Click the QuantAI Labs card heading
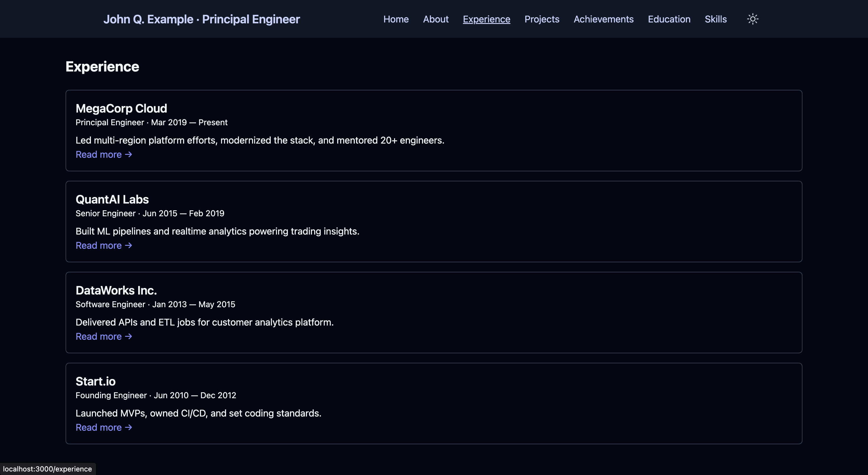The image size is (868, 475). (112, 200)
